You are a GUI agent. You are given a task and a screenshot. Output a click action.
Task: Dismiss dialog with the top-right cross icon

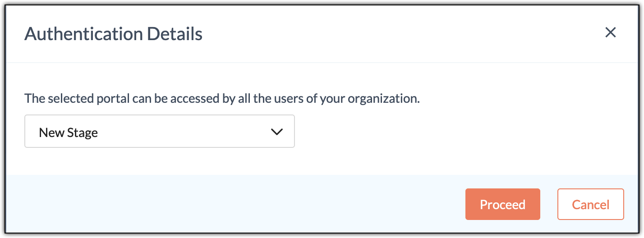point(610,32)
